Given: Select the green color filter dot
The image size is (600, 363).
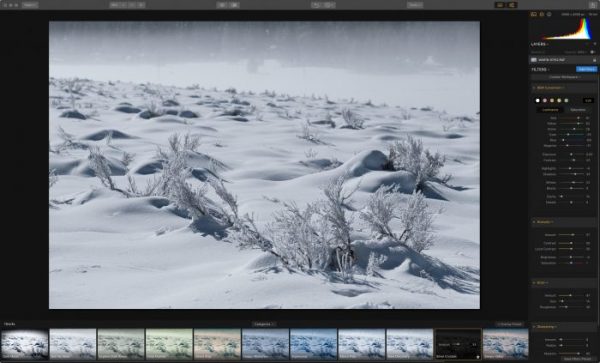Looking at the screenshot, I should tap(566, 101).
